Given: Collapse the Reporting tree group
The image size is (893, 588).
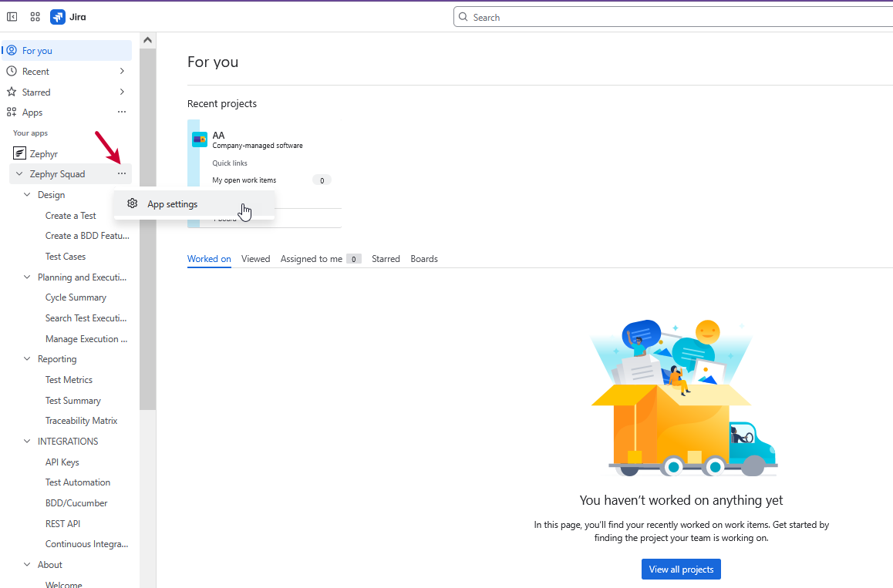Looking at the screenshot, I should click(27, 359).
